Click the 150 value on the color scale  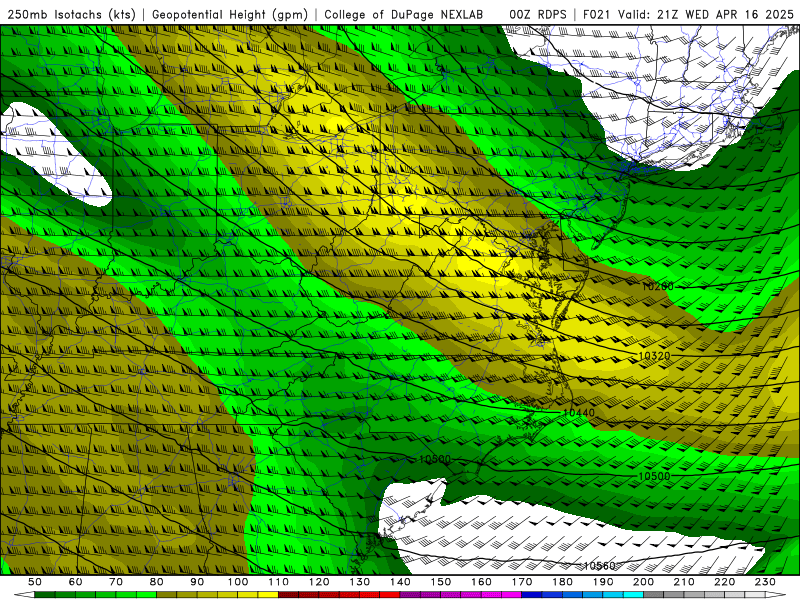(441, 582)
